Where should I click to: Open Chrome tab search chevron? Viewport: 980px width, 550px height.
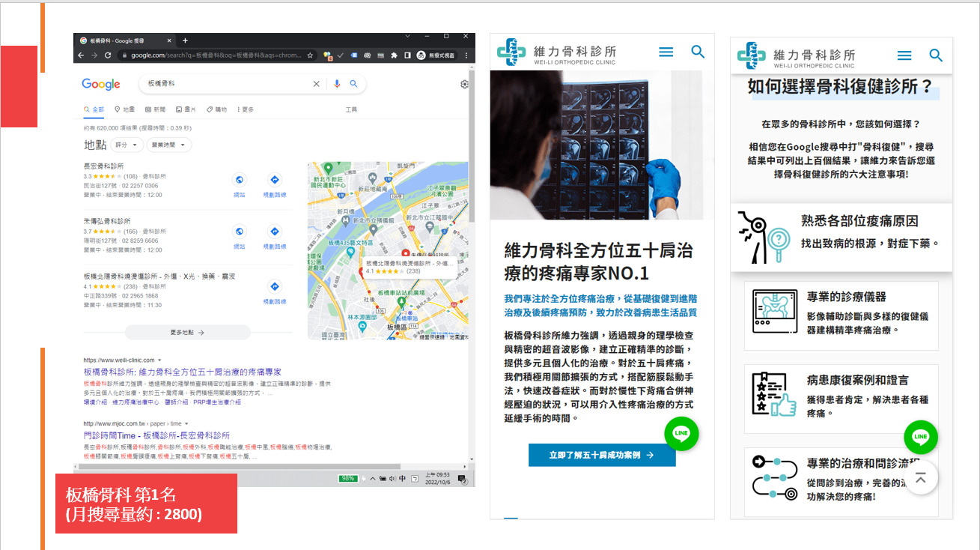tap(407, 36)
